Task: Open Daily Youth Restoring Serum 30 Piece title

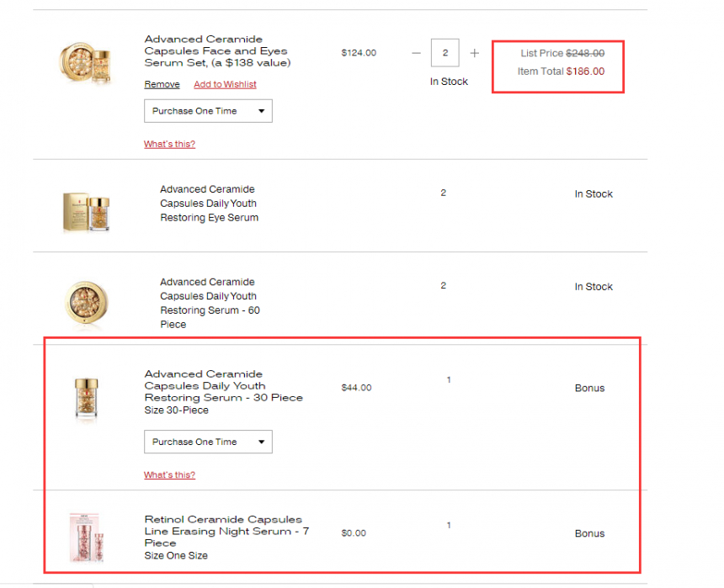Action: [x=223, y=386]
